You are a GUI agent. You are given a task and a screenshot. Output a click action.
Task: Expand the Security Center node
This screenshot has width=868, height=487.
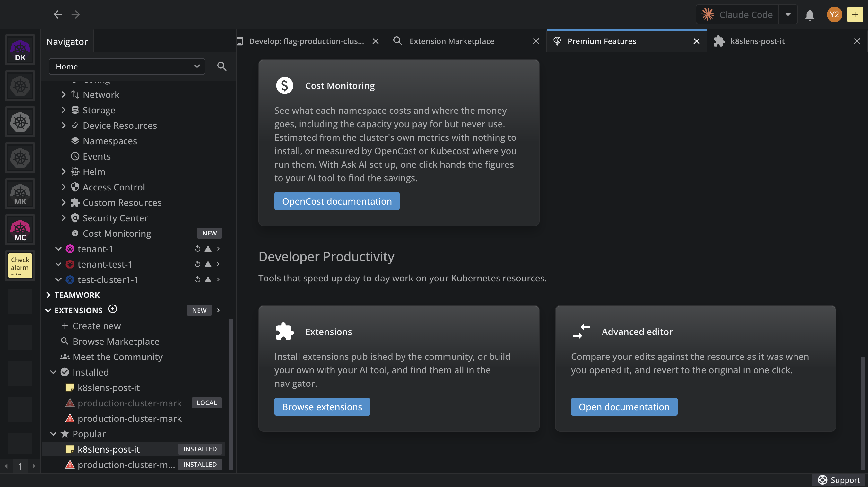pyautogui.click(x=64, y=218)
